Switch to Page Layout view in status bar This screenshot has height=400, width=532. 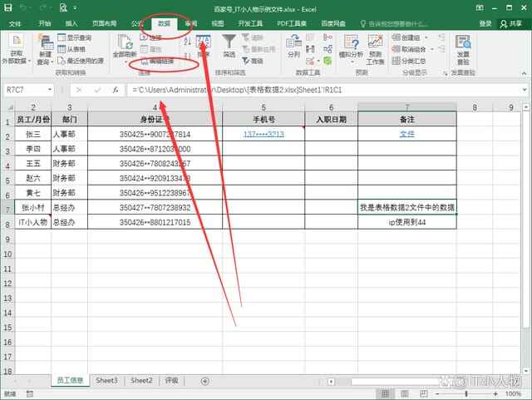click(405, 393)
